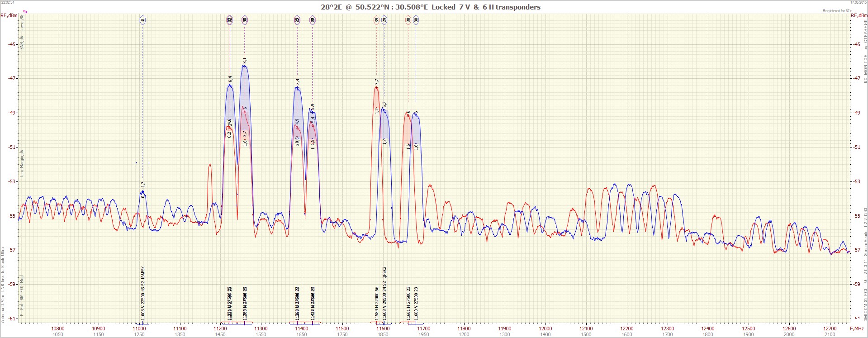Select the -8 marker oval above 11008 MHz
Image resolution: width=868 pixels, height=338 pixels.
click(x=142, y=20)
